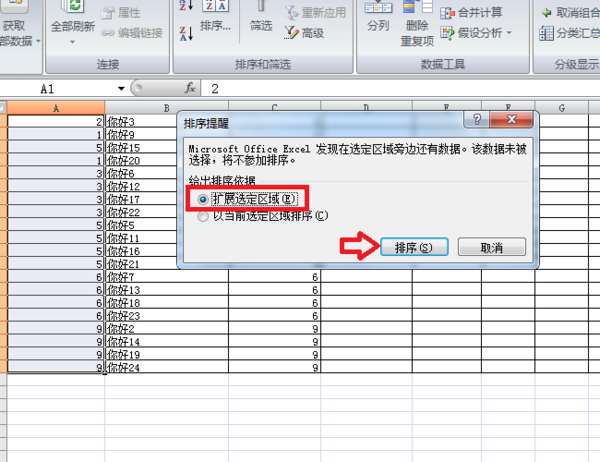The image size is (600, 462).
Task: Click the 编辑链接 edit links item
Action: [132, 33]
